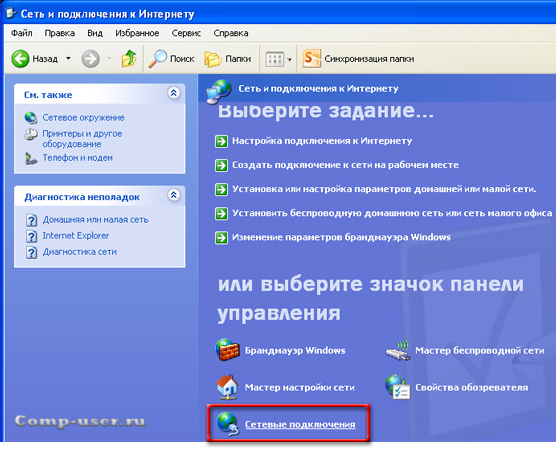Click help icon beside Internet Explorer
This screenshot has width=556, height=451.
32,236
